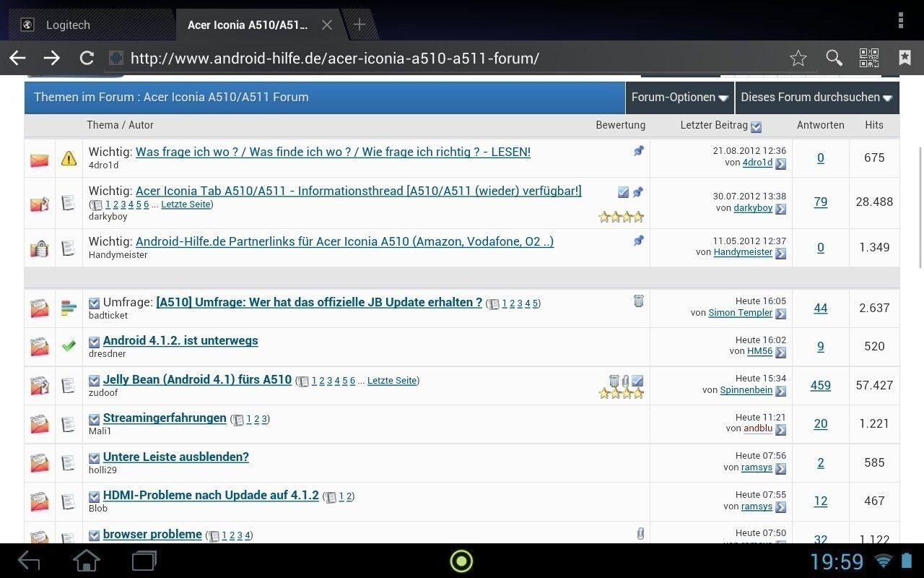Launch the QR code scanner icon

click(x=869, y=59)
